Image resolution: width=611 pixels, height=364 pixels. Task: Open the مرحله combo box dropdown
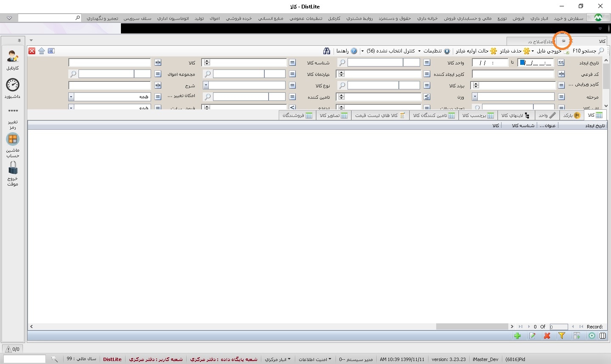475,97
